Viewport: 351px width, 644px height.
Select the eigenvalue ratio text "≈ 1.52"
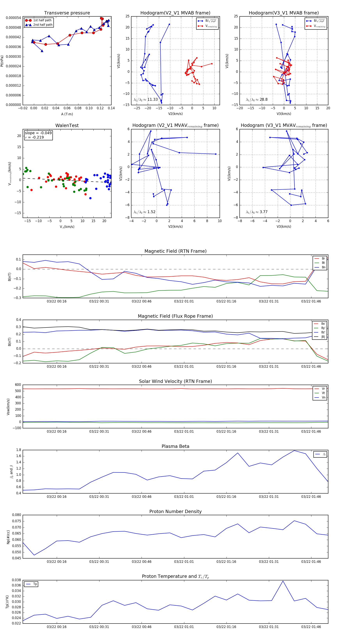(149, 212)
